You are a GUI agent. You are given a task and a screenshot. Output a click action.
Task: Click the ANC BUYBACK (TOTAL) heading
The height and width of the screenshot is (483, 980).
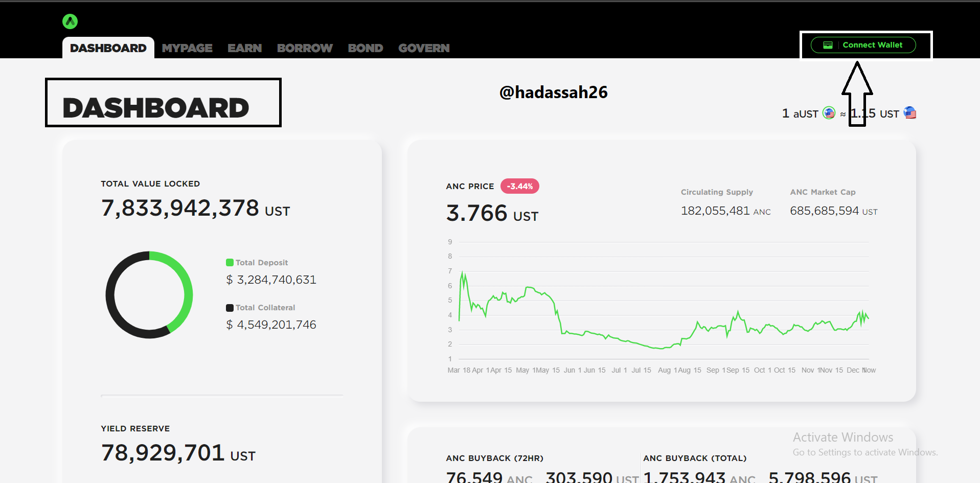[695, 458]
